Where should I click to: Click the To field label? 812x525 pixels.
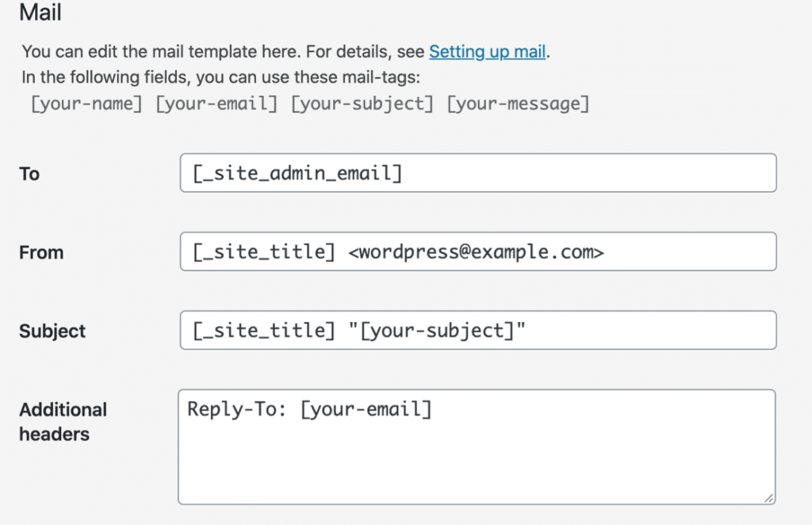click(29, 174)
